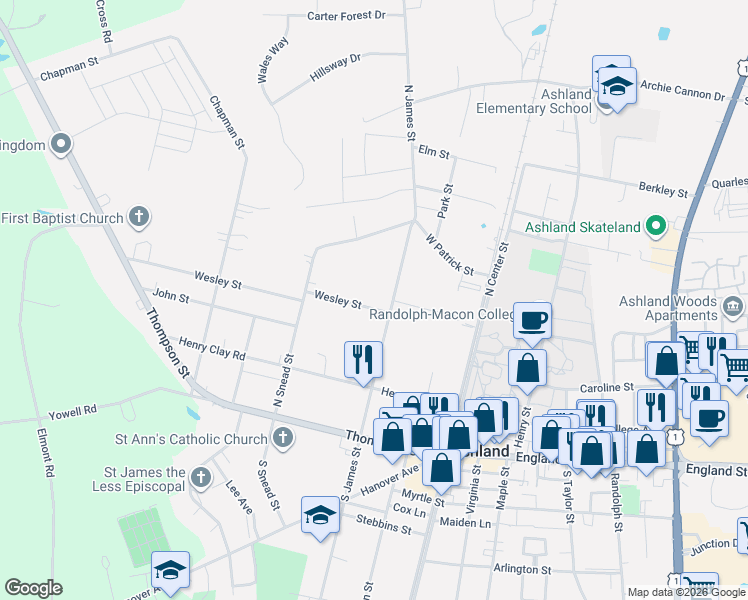
Task: Click the Google logo
Action: (33, 588)
